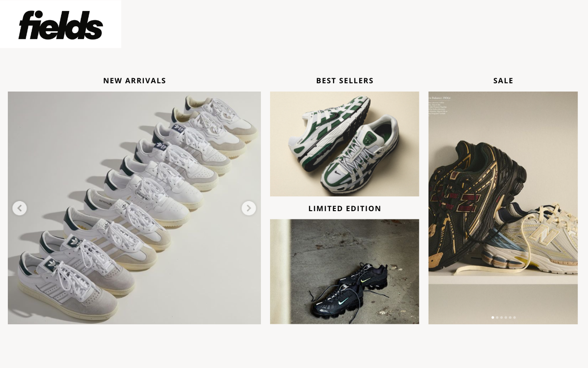The image size is (588, 368).
Task: Open the LIMITED EDITION heading link
Action: tap(345, 208)
